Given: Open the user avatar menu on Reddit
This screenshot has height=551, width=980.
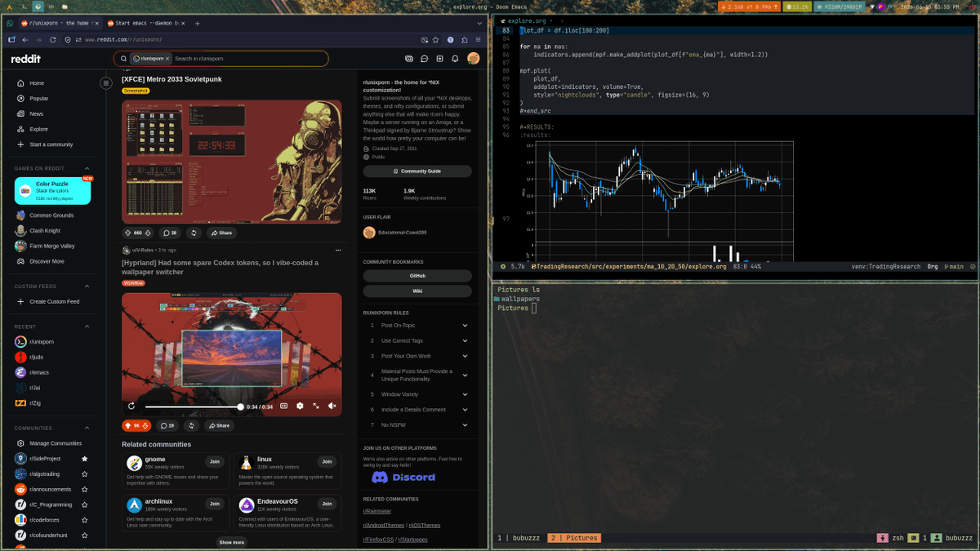Looking at the screenshot, I should (473, 59).
